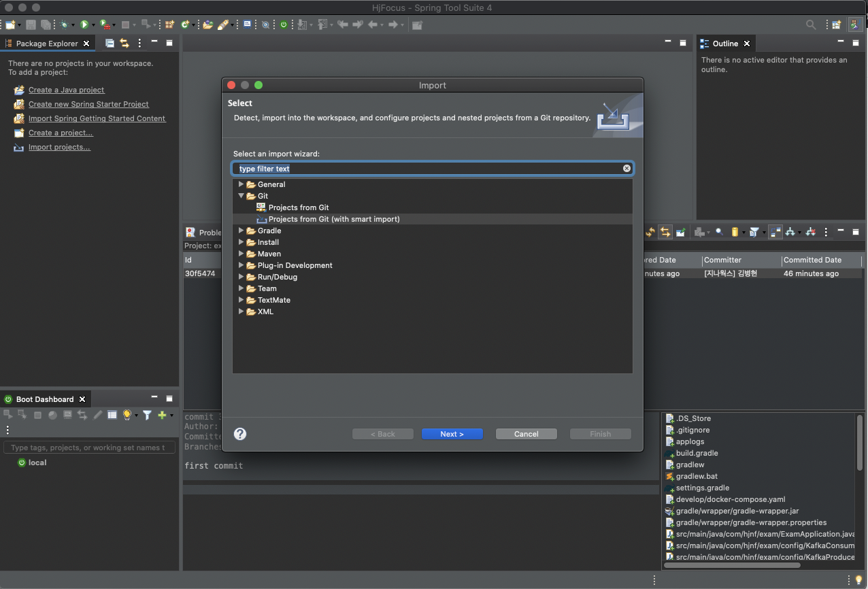Click the main toolbar search magnifier
Viewport: 868px width, 589px height.
[x=811, y=24]
